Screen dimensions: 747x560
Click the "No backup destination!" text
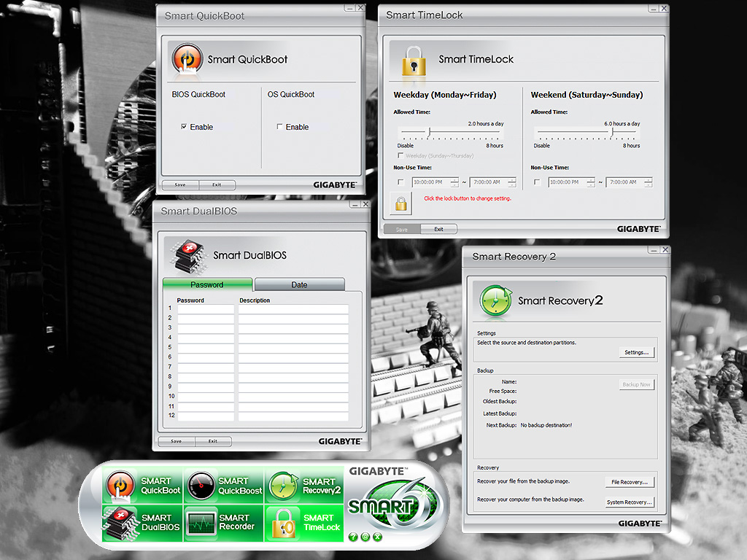click(x=546, y=425)
